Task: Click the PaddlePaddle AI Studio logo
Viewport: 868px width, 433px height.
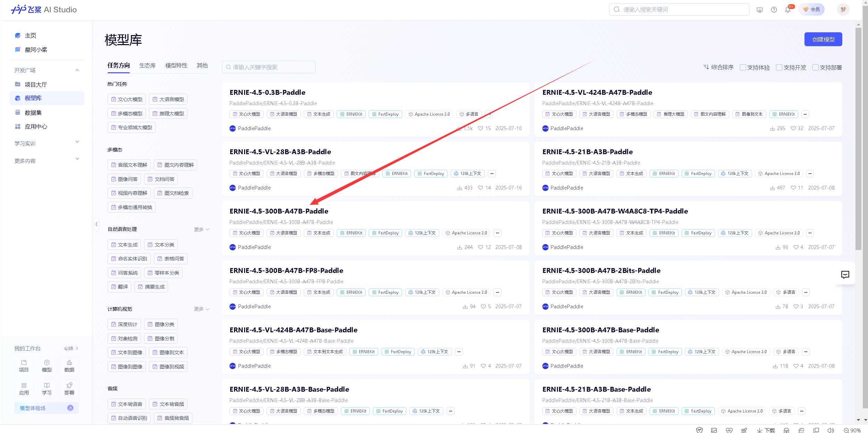Action: coord(44,9)
